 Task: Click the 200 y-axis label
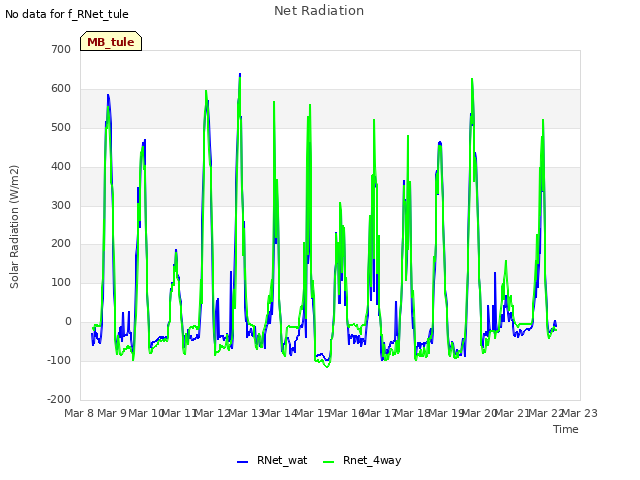61,244
